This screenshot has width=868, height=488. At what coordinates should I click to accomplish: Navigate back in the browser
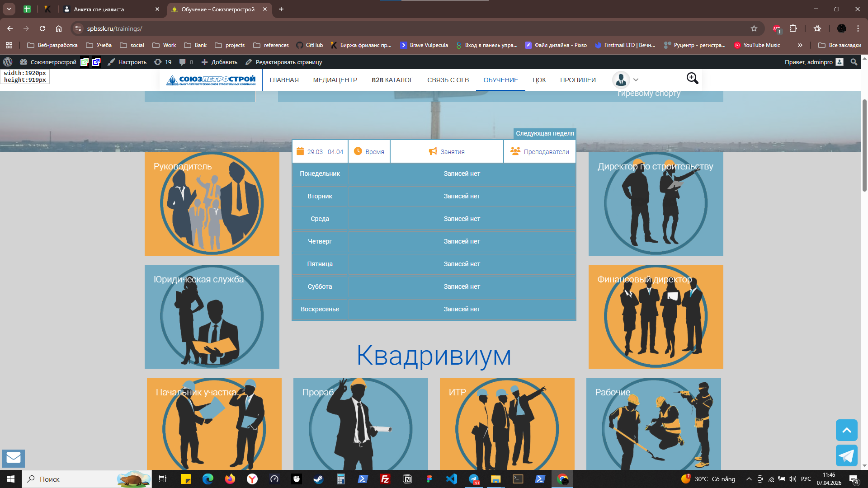tap(10, 28)
